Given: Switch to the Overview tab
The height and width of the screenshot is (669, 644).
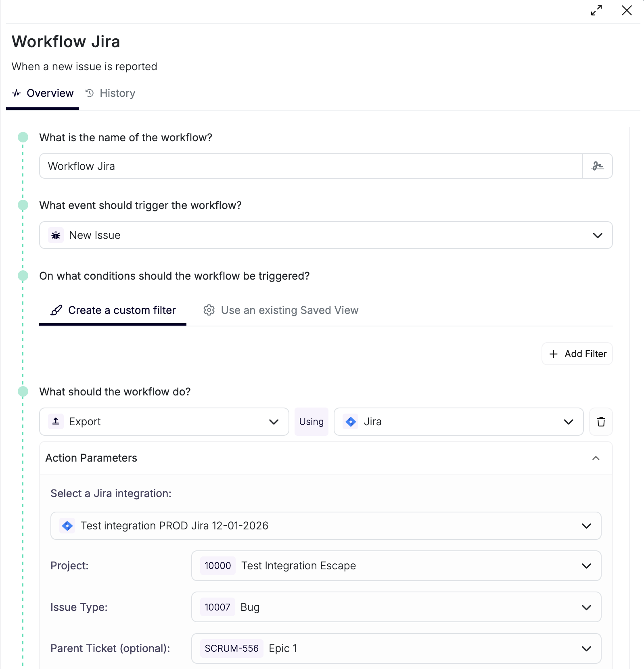Looking at the screenshot, I should (x=43, y=93).
